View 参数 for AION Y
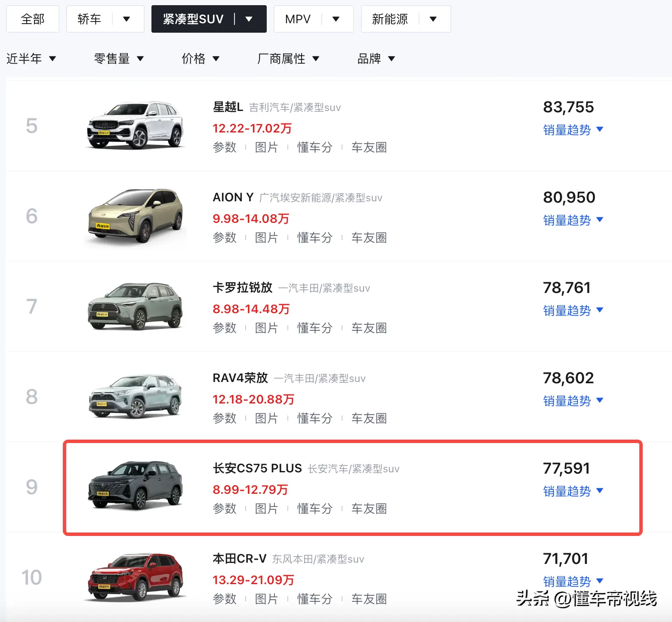 point(225,237)
